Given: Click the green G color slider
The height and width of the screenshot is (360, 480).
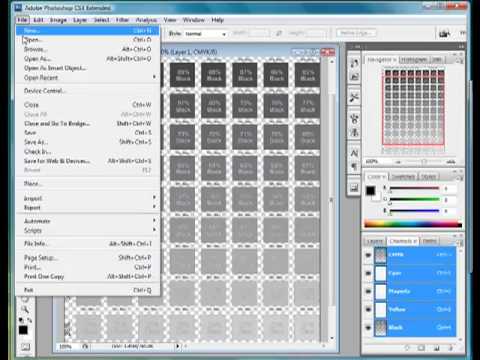Looking at the screenshot, I should [x=414, y=200].
